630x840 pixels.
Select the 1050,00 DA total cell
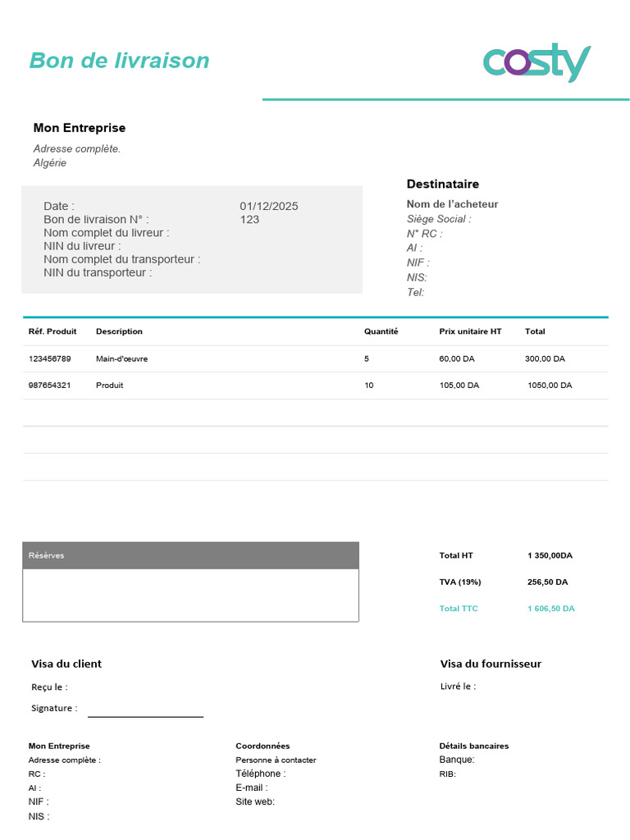[550, 386]
